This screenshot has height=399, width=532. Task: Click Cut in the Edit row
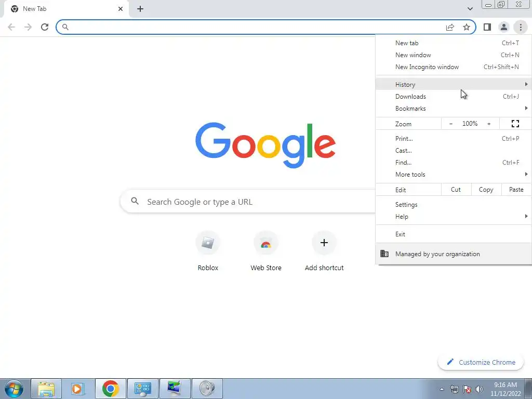click(456, 190)
